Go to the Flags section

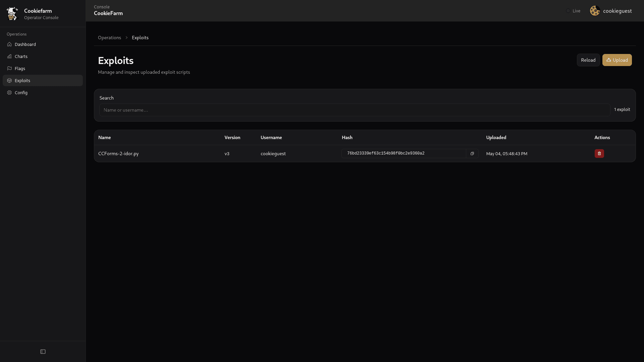pos(43,68)
